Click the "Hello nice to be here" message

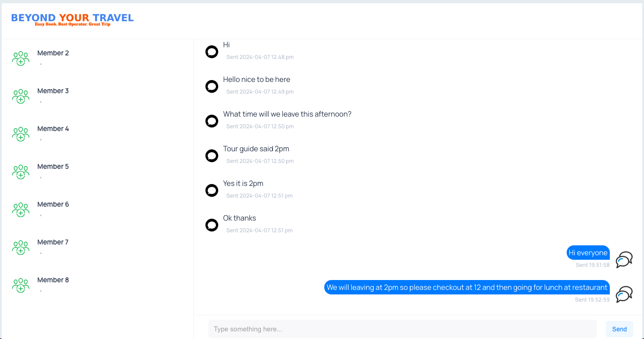[x=256, y=80]
